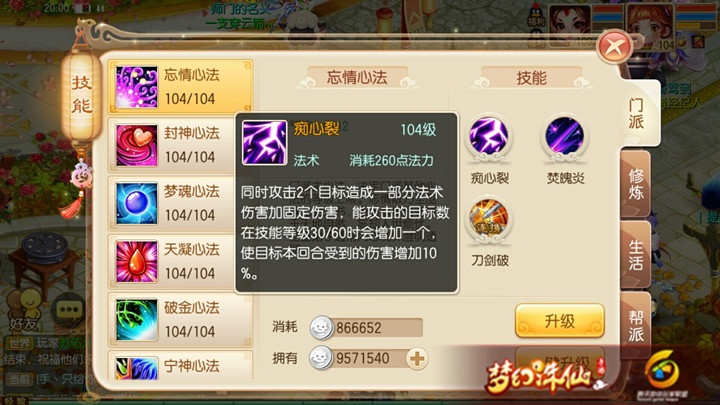The image size is (720, 405).
Task: Select the 焚魄炎 skill icon
Action: [x=565, y=137]
